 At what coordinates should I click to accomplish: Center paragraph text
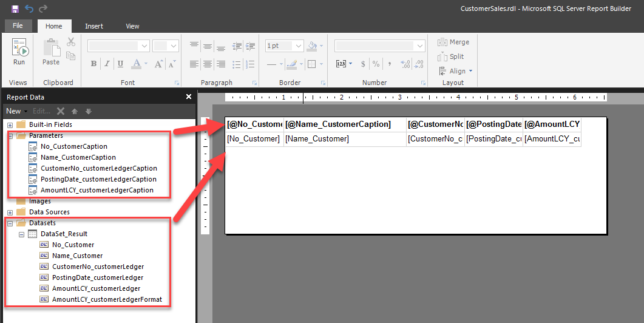tap(208, 64)
